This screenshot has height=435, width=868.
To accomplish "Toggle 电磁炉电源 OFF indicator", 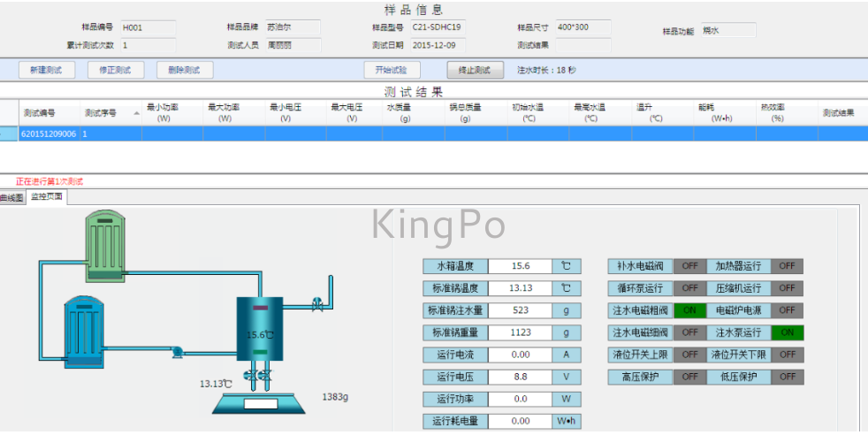I will pos(787,310).
